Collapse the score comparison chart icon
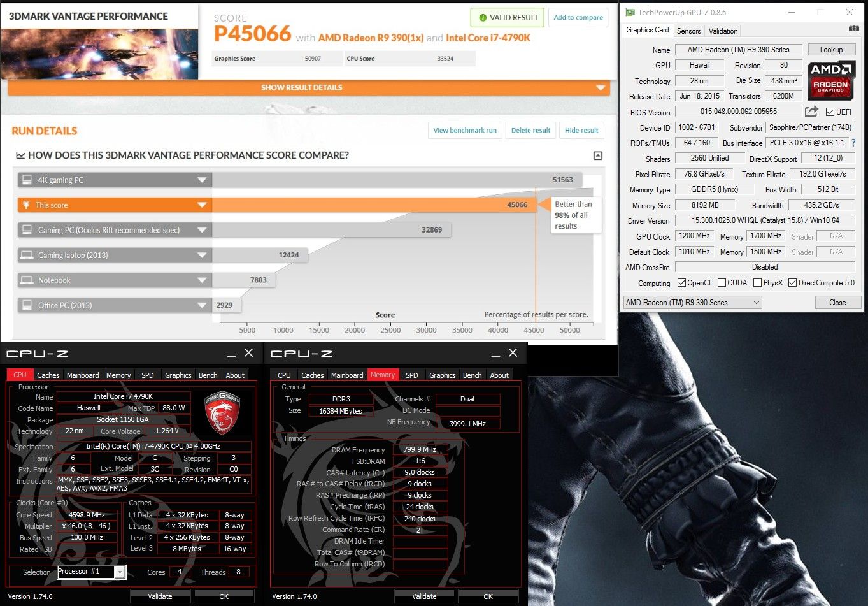Viewport: 868px width, 606px height. tap(597, 155)
